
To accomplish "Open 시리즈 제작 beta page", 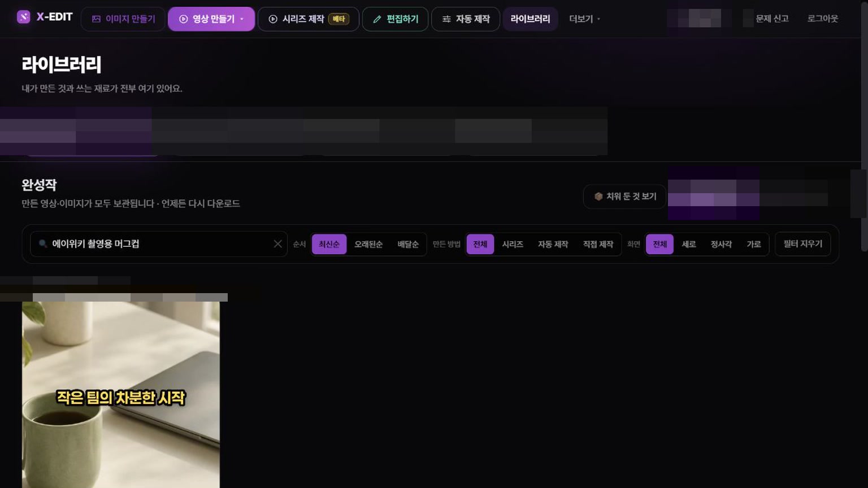I will click(x=309, y=19).
